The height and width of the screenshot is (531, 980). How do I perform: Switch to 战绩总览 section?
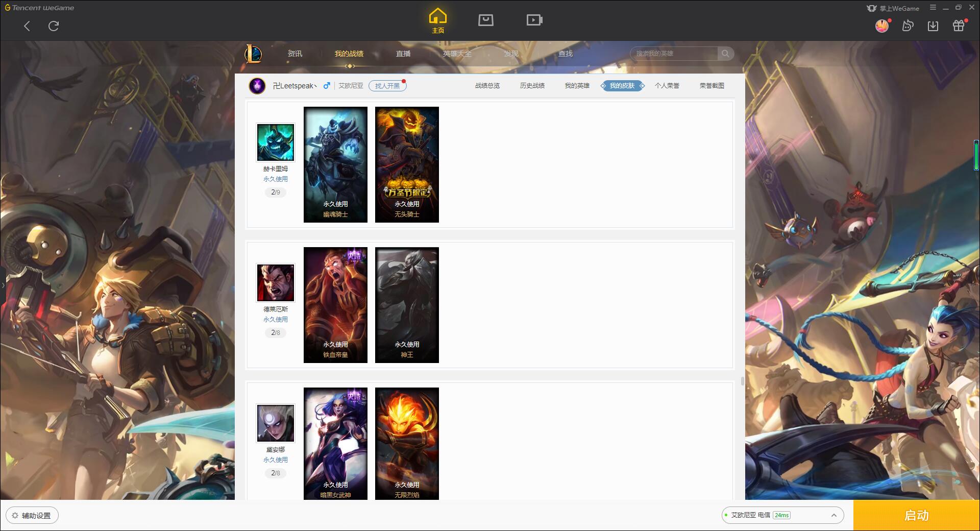[487, 86]
